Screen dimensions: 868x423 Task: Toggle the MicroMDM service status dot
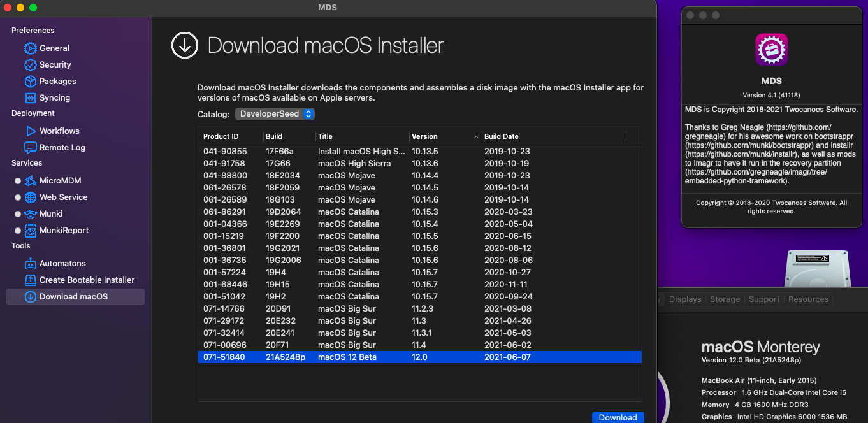coord(18,181)
